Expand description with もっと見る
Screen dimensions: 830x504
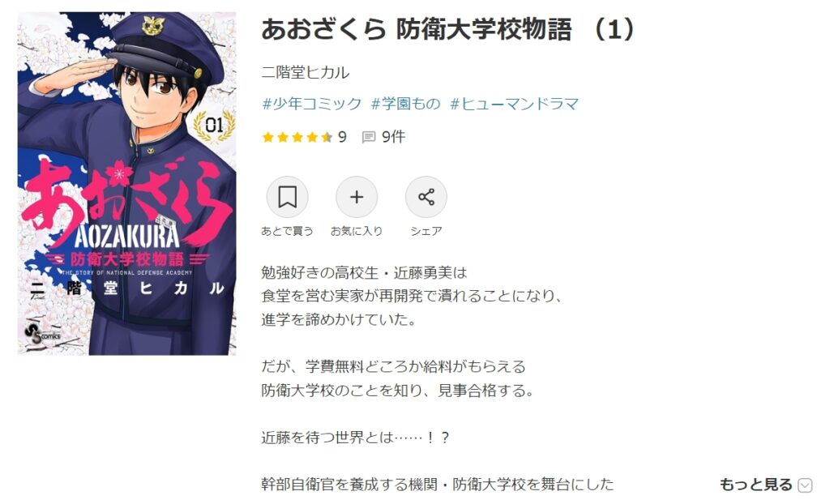click(755, 484)
